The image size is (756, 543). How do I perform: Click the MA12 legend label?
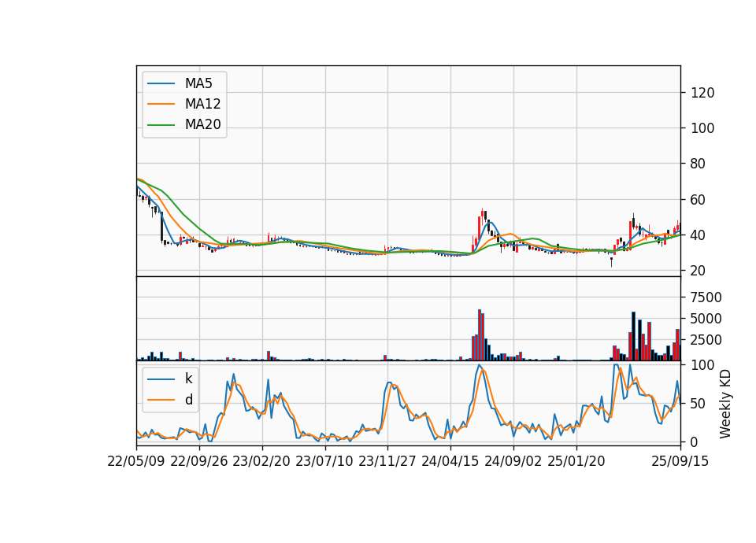click(202, 104)
